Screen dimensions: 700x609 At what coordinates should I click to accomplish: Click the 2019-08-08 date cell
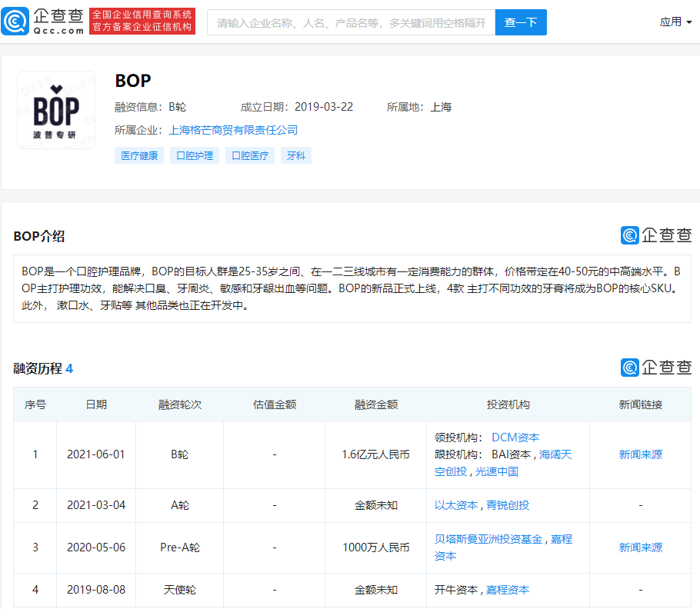point(96,590)
